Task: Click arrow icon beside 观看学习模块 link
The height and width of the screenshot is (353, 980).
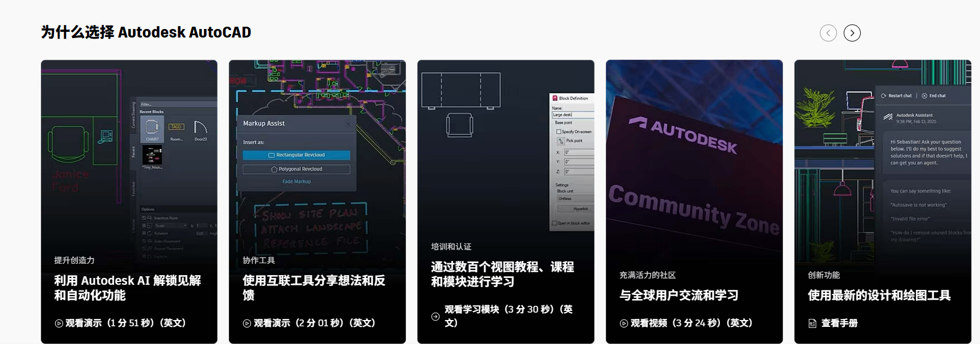Action: (435, 317)
